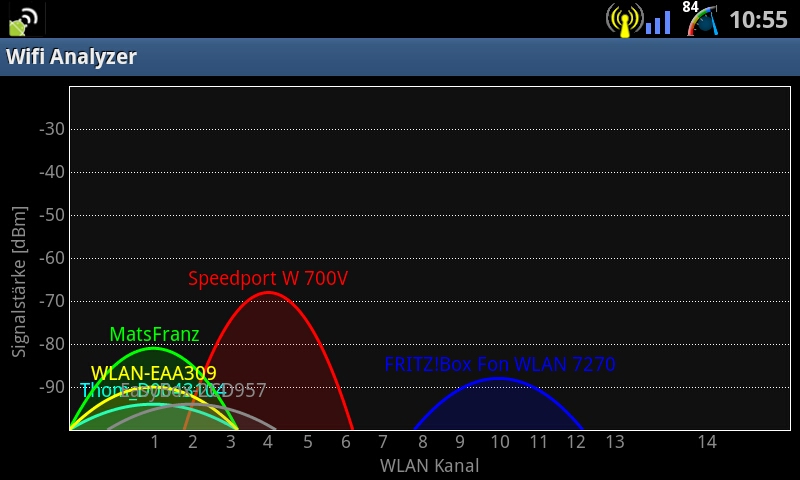The image size is (800, 480).
Task: Tap the Wifi Analyzer notification icon
Action: (x=23, y=19)
